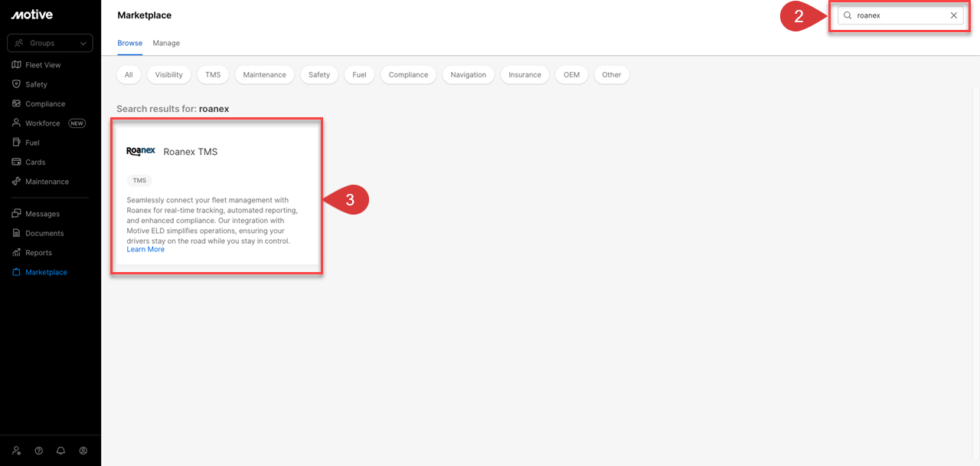Open the Workforce section in the sidebar
This screenshot has height=466, width=980.
click(42, 123)
